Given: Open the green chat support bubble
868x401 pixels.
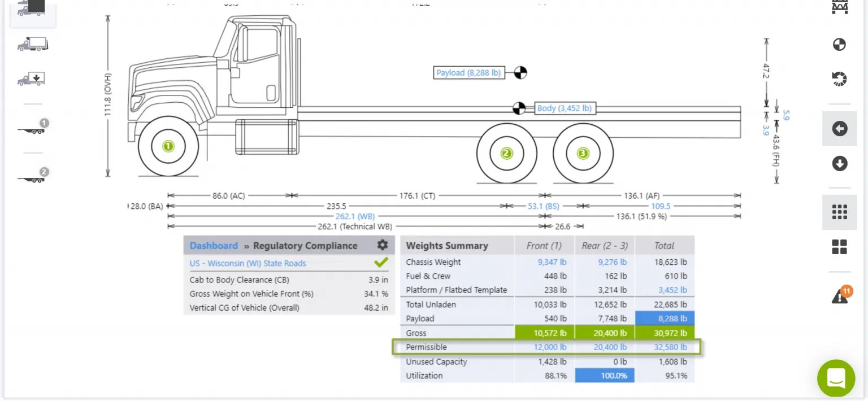Looking at the screenshot, I should coord(836,378).
